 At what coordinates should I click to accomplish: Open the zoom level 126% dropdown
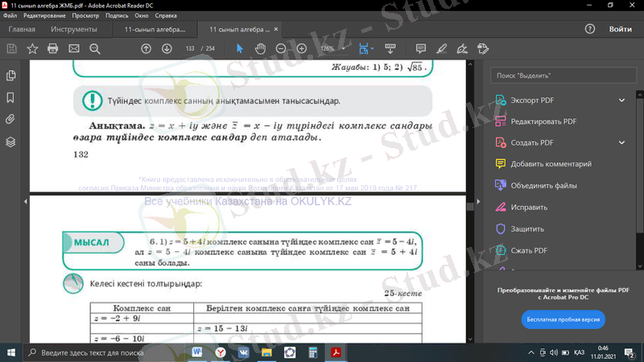[x=332, y=48]
